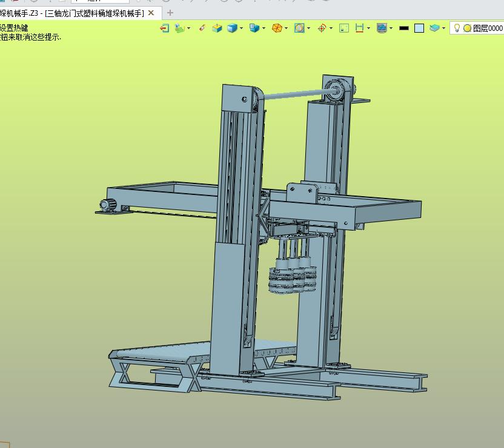Click the exit icon in the view toolbar
Screen dimensions: 504x448
tap(165, 28)
